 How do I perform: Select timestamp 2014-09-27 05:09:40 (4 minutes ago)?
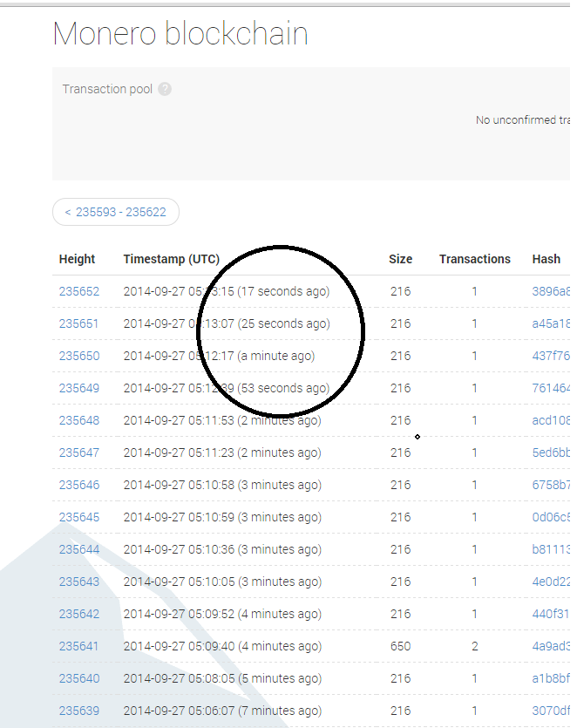222,646
